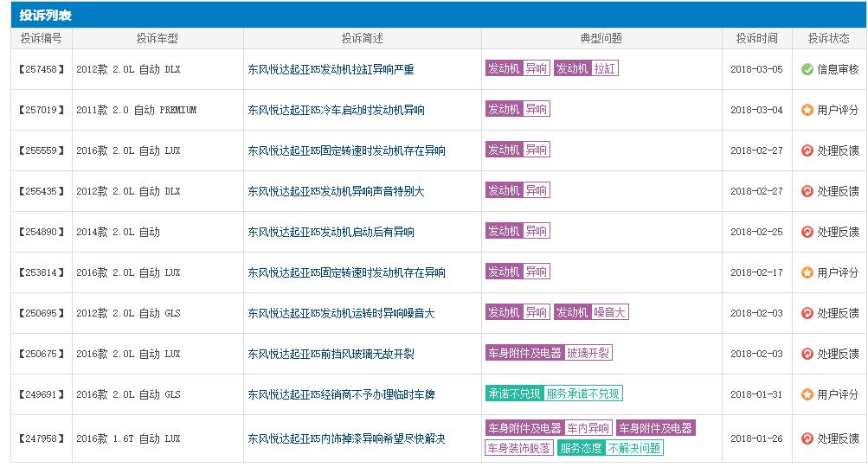The image size is (868, 467).
Task: Click 发动机 异响 tag in row 255435
Action: pos(518,190)
